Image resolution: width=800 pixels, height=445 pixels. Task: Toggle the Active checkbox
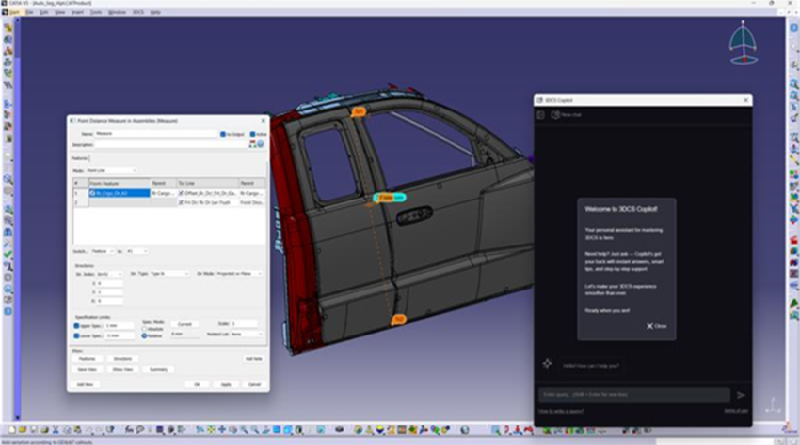pos(252,134)
